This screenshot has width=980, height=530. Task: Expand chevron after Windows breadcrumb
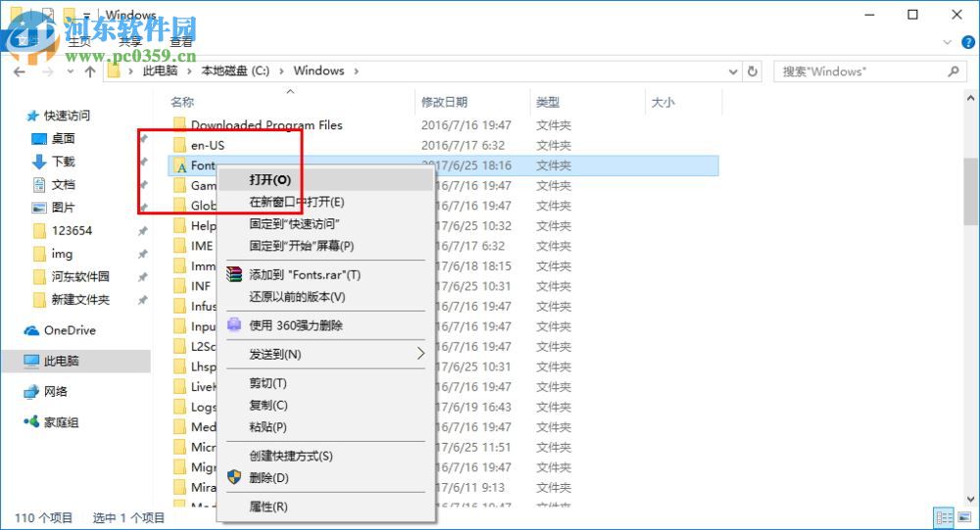pos(357,72)
